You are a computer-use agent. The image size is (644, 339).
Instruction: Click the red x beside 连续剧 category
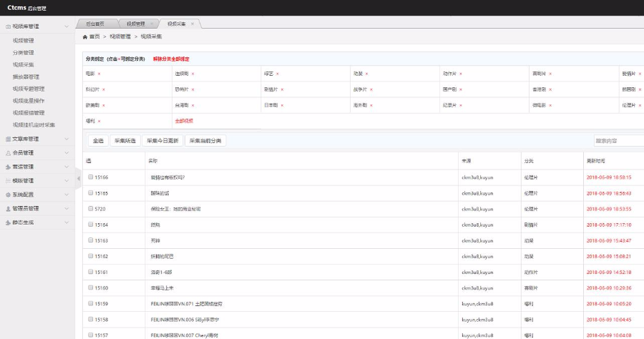192,74
